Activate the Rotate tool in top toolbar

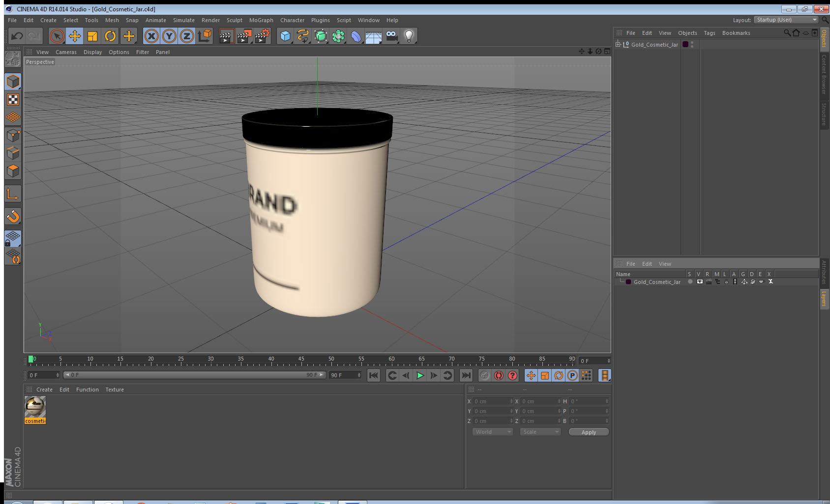pos(111,36)
